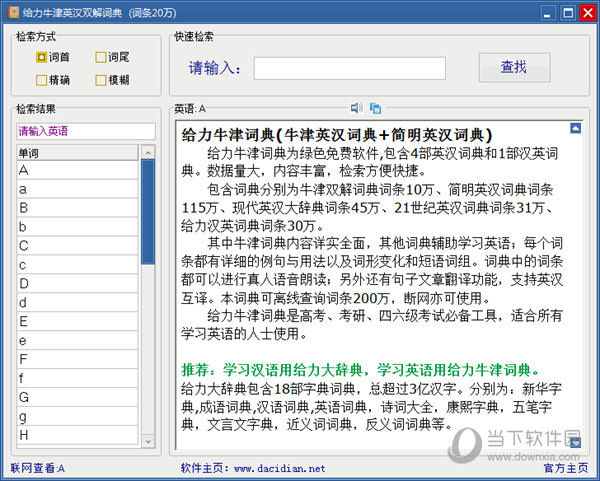Click word list scrollbar down arrow
The height and width of the screenshot is (481, 600).
[148, 441]
